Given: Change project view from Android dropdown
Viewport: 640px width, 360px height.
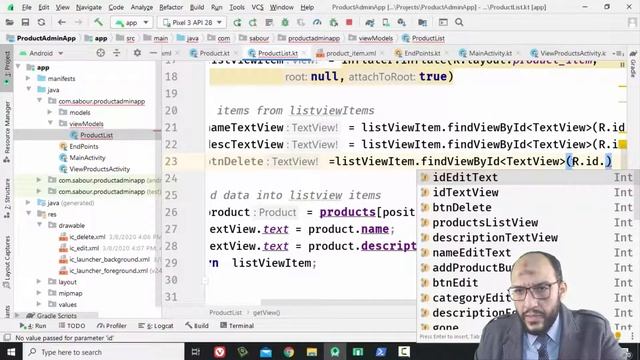Looking at the screenshot, I should (x=41, y=53).
